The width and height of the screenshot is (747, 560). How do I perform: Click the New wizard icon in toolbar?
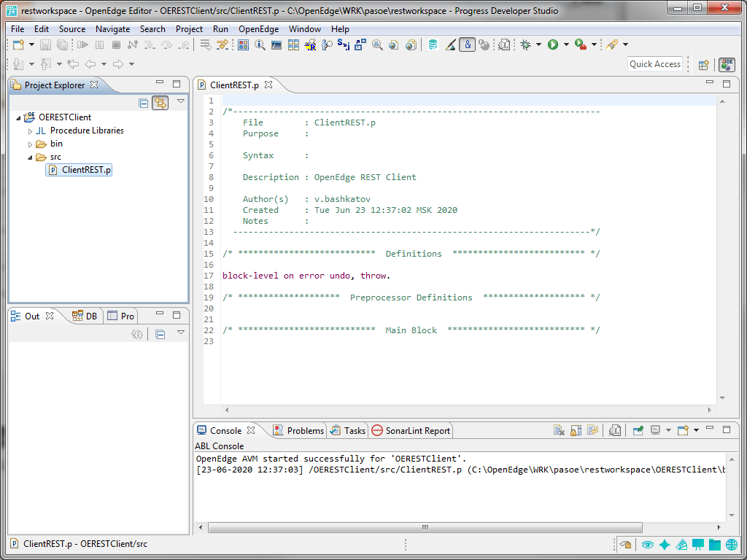coord(18,44)
